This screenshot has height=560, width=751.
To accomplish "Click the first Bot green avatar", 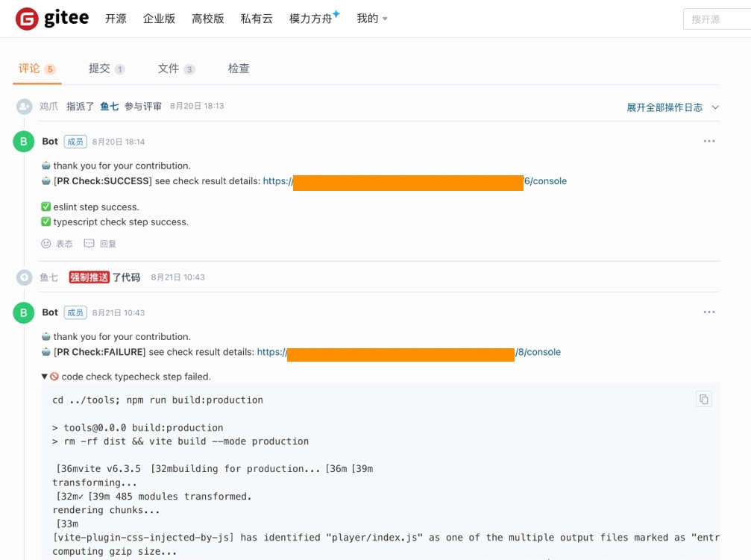I will 24,142.
